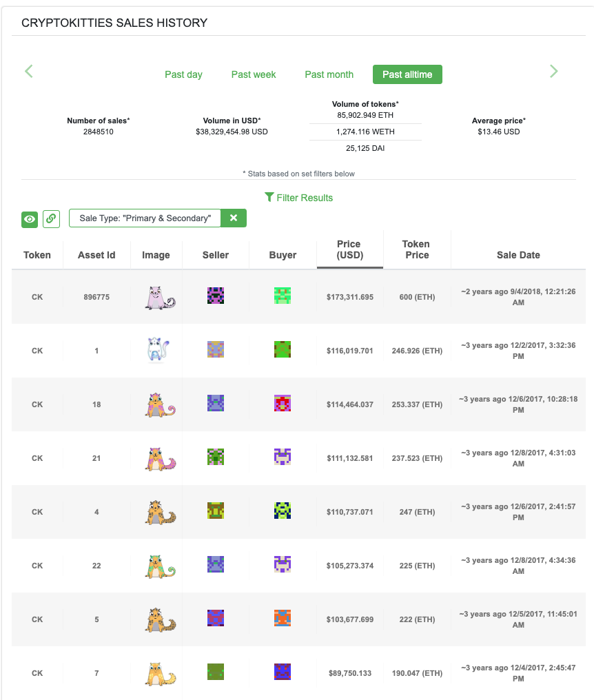Screen dimensions: 594x700
Task: Click the Sale Type Primary & Secondary filter
Action: tap(145, 218)
